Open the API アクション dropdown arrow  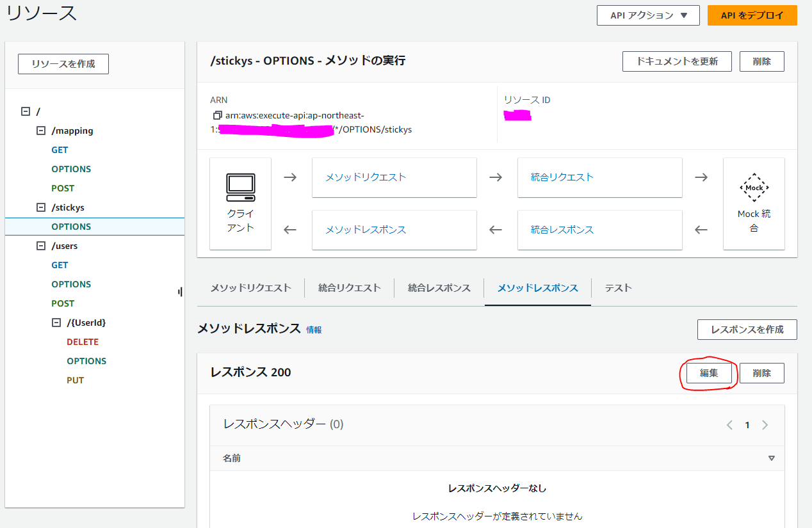click(683, 15)
